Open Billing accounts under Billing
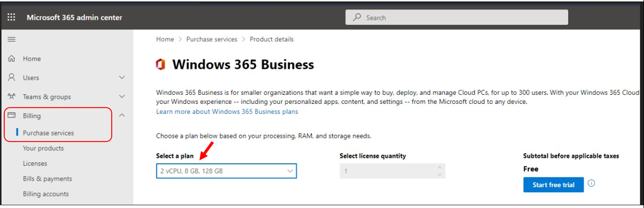This screenshot has width=644, height=208. coord(46,194)
